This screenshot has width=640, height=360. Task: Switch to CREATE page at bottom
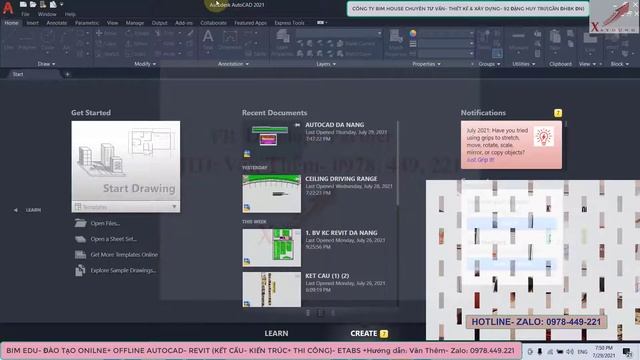pos(364,333)
